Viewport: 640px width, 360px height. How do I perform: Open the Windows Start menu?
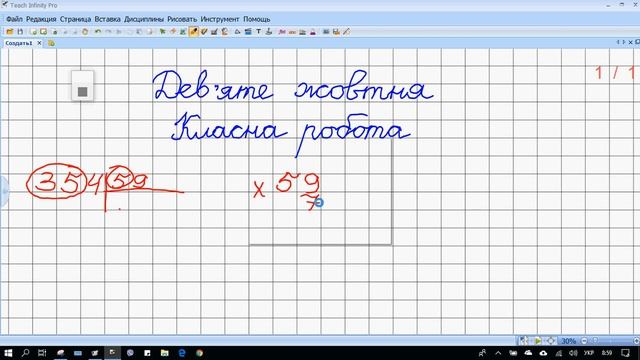coord(8,353)
